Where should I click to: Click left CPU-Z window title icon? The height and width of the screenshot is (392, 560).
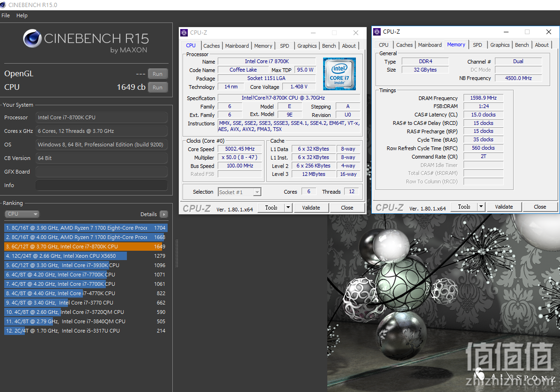coord(184,32)
